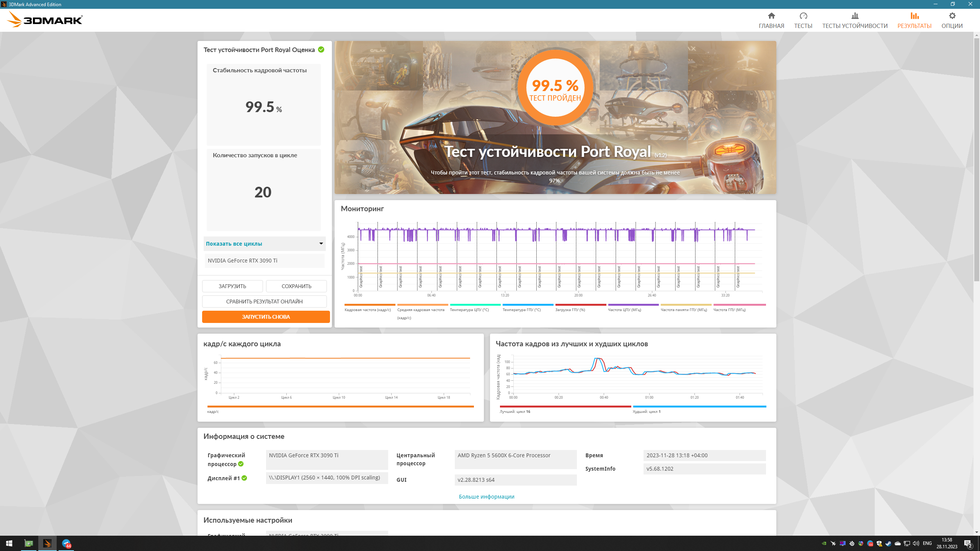Click the vertical scrollbar thumb
Viewport: 980px width, 551px height.
(977, 159)
